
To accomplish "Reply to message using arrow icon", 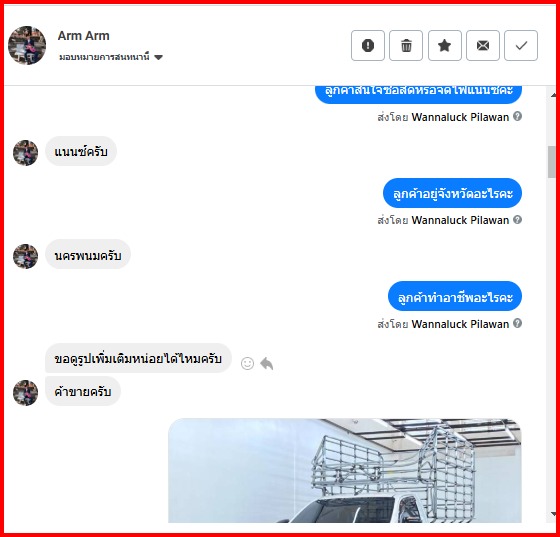I will coord(266,363).
